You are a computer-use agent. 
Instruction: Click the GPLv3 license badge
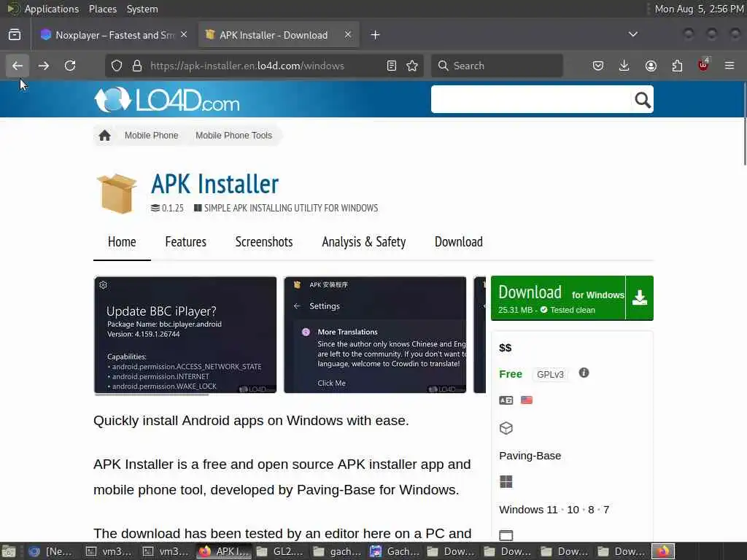[x=550, y=374]
